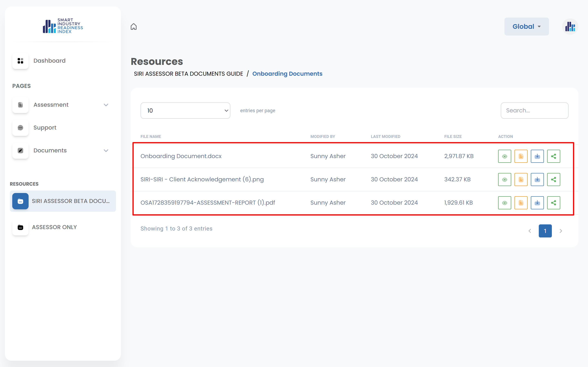Screen dimensions: 588x367
Task: Click the download icon for Onboarding Document.docx
Action: tap(537, 156)
